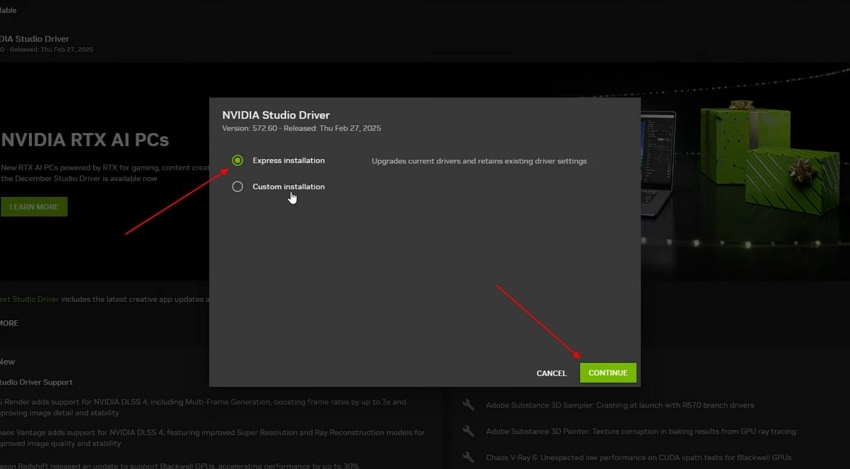The width and height of the screenshot is (850, 469).
Task: Click the Redshift Blackwell GPUs update text
Action: pos(179,466)
